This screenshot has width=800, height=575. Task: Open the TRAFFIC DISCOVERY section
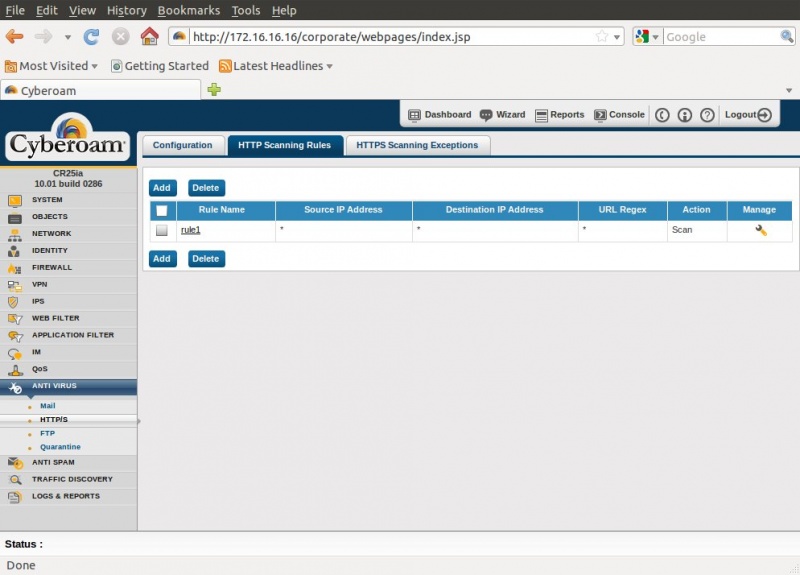[x=68, y=480]
